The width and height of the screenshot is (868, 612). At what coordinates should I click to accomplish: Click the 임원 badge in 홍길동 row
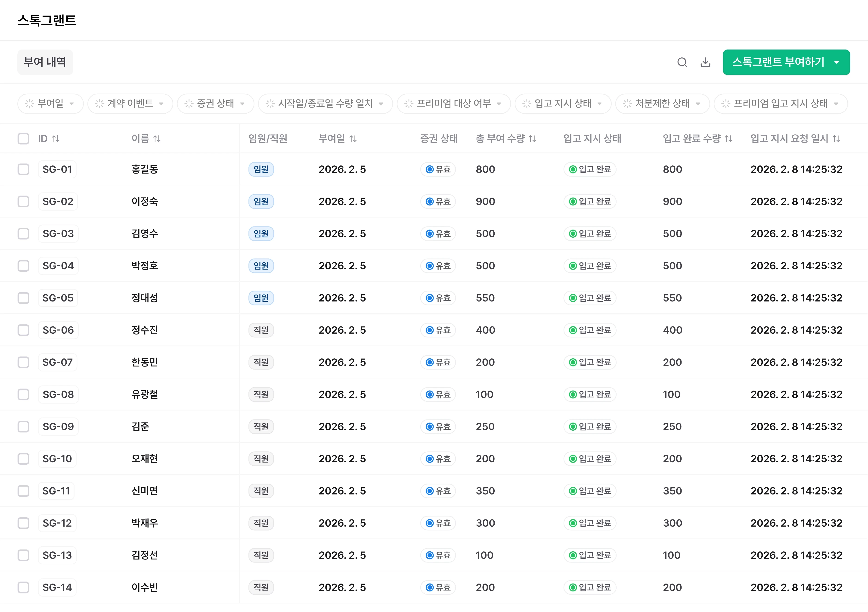[x=261, y=169]
